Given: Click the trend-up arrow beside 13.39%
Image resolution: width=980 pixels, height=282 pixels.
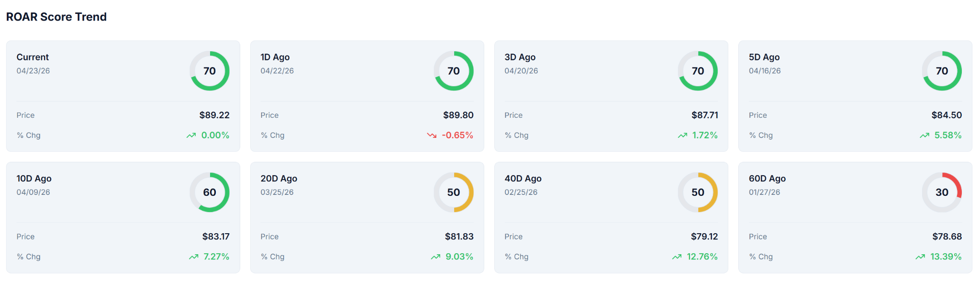Looking at the screenshot, I should click(920, 257).
